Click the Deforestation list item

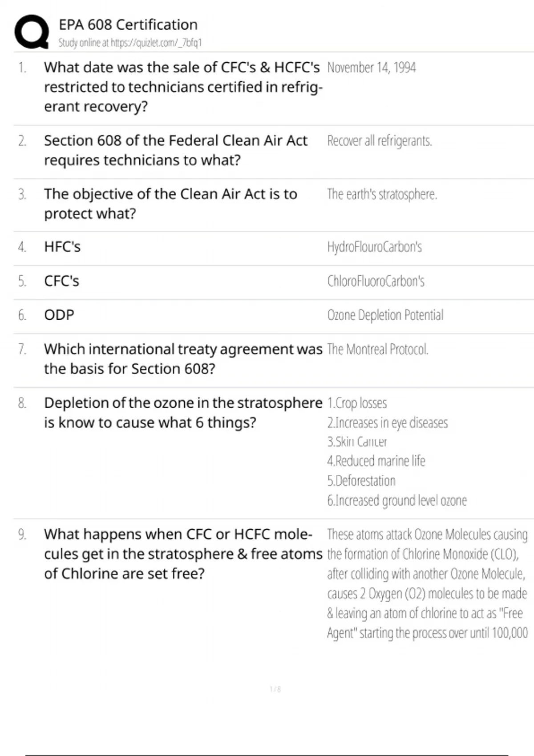click(361, 481)
